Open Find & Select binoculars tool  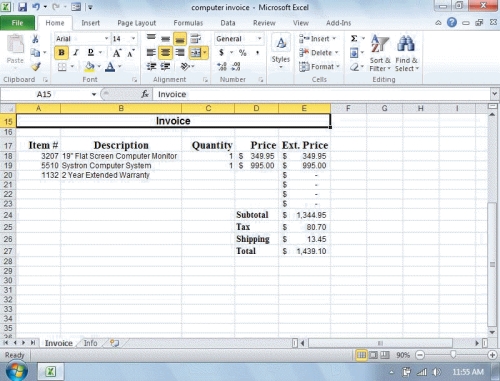(x=406, y=53)
